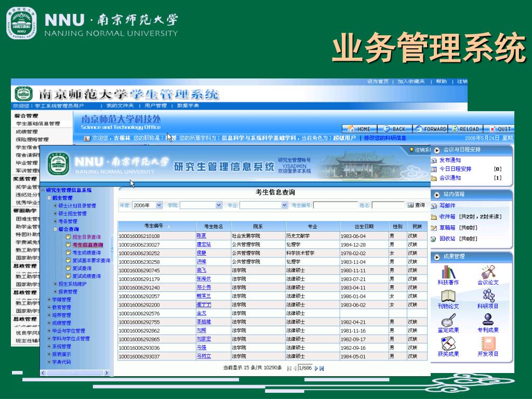Screen dimensions: 532x399
Task: Select 复试基本要求查询 in the tree
Action: [91, 261]
